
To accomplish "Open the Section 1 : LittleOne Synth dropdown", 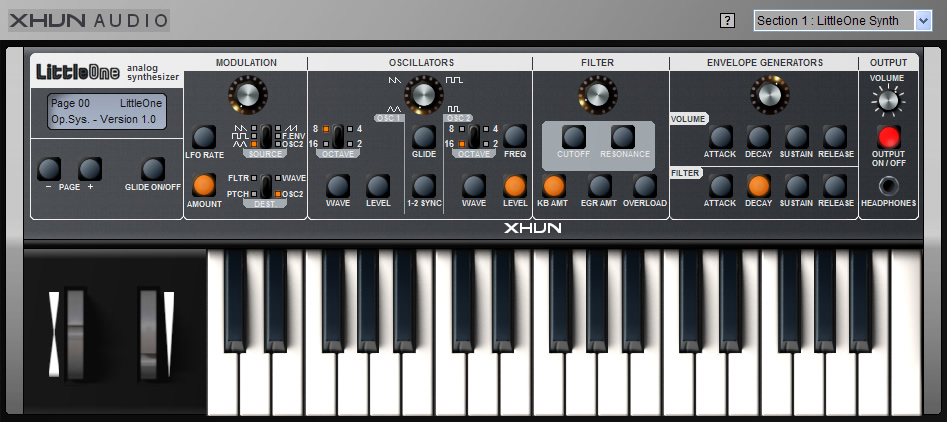I will pos(843,21).
